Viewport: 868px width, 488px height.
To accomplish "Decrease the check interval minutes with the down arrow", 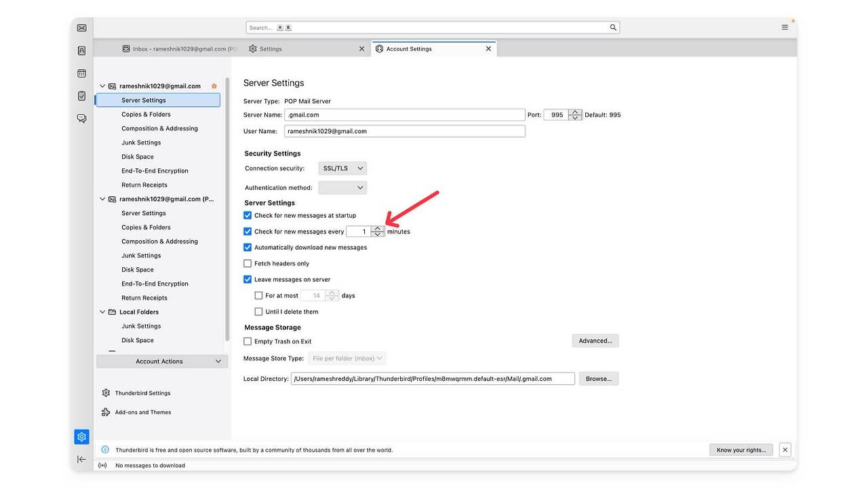I will [x=378, y=234].
